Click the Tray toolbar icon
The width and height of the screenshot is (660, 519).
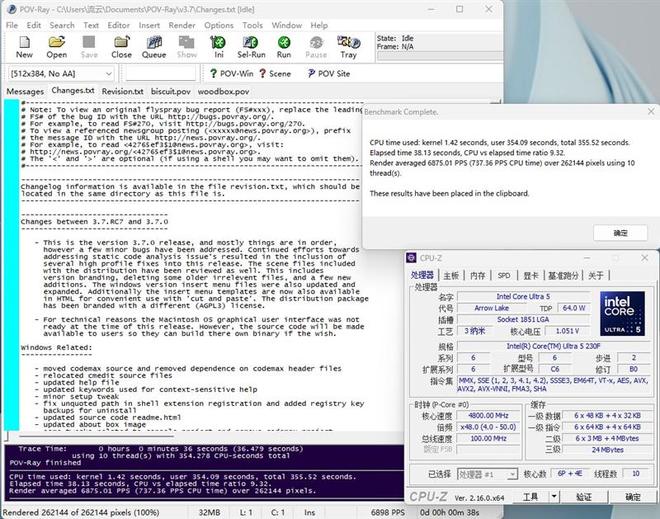pos(348,47)
